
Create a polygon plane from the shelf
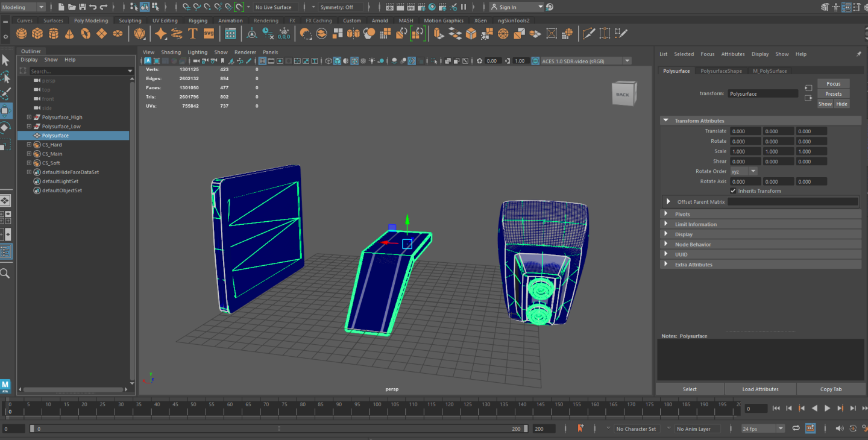pos(101,33)
